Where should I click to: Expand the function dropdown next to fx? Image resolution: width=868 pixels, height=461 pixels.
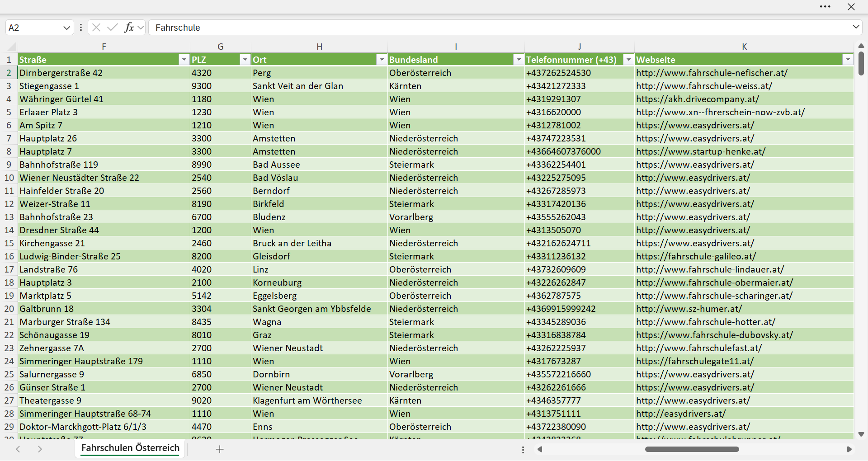pyautogui.click(x=141, y=28)
